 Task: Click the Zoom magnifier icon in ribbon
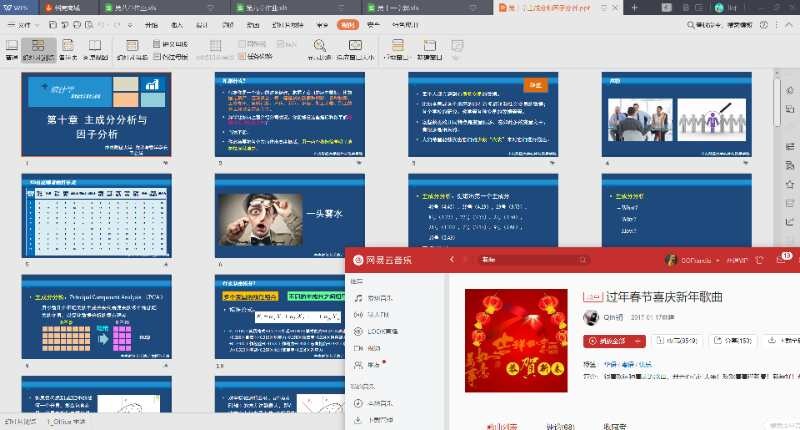pos(320,48)
